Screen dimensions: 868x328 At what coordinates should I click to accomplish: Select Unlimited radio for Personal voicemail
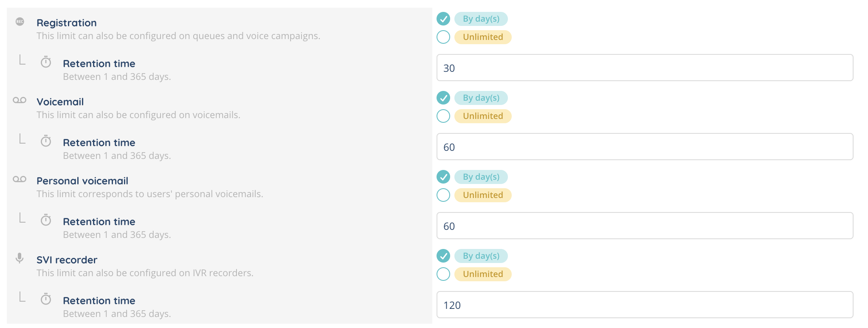pyautogui.click(x=443, y=195)
